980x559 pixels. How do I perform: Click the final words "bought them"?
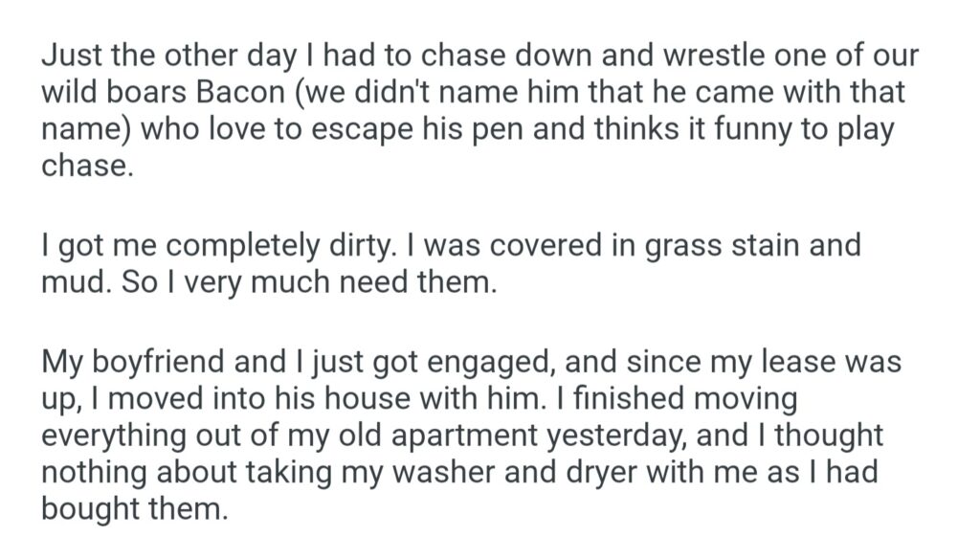click(134, 508)
